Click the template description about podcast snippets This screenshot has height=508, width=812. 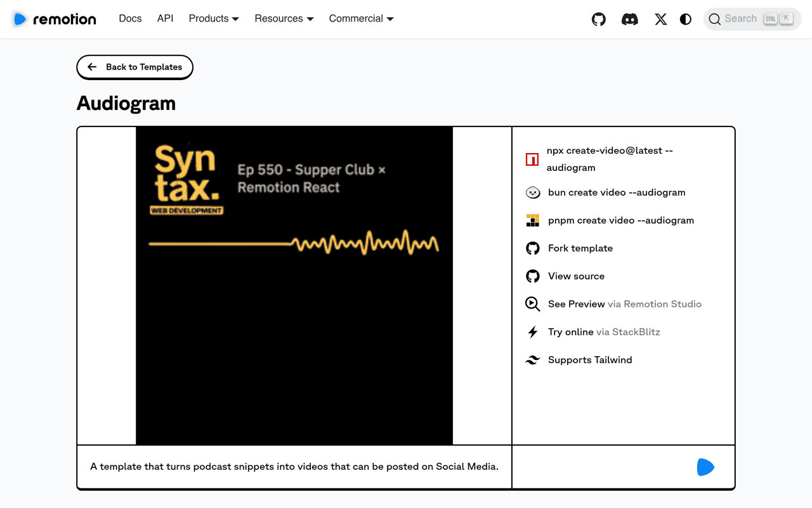(x=294, y=467)
